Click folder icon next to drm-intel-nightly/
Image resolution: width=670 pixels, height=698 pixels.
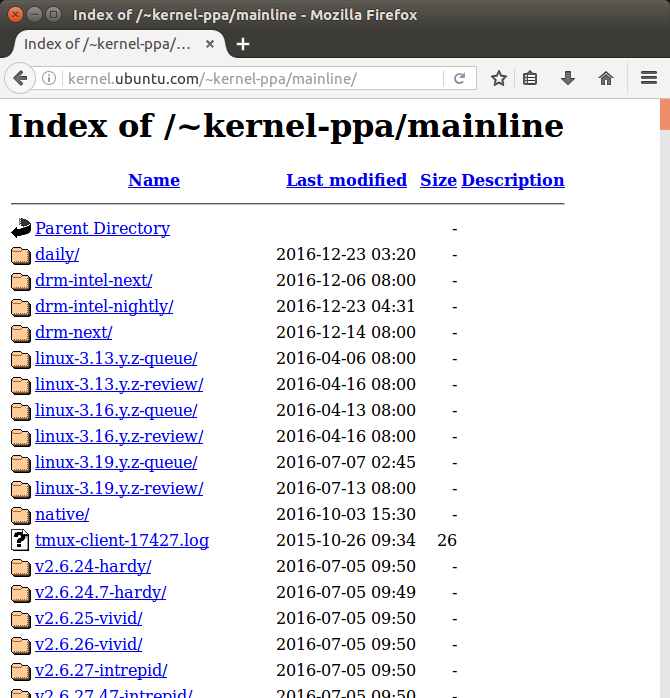21,307
